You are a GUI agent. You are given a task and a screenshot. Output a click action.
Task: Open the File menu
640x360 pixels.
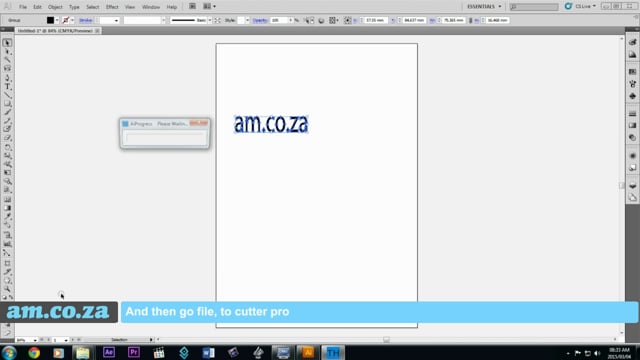[23, 7]
